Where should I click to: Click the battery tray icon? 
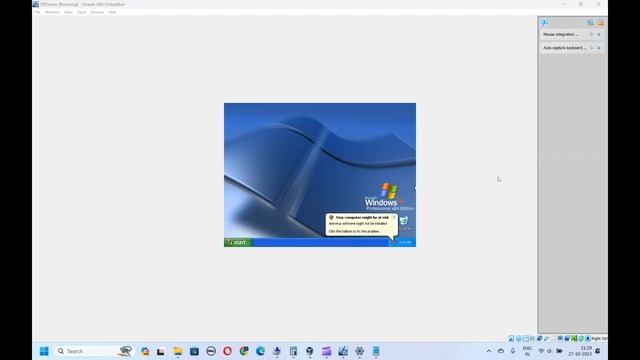click(559, 351)
